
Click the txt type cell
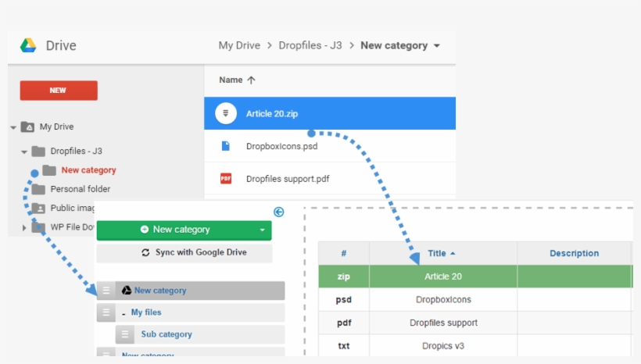[x=344, y=345]
